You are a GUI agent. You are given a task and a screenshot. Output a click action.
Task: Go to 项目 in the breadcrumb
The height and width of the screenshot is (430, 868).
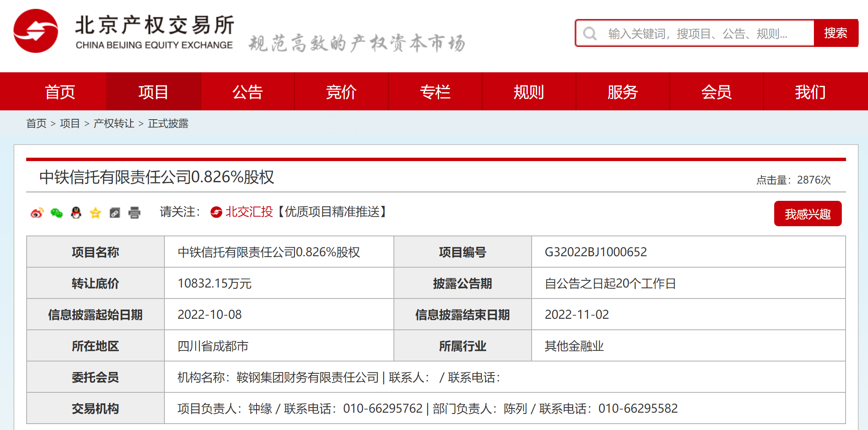pos(70,123)
